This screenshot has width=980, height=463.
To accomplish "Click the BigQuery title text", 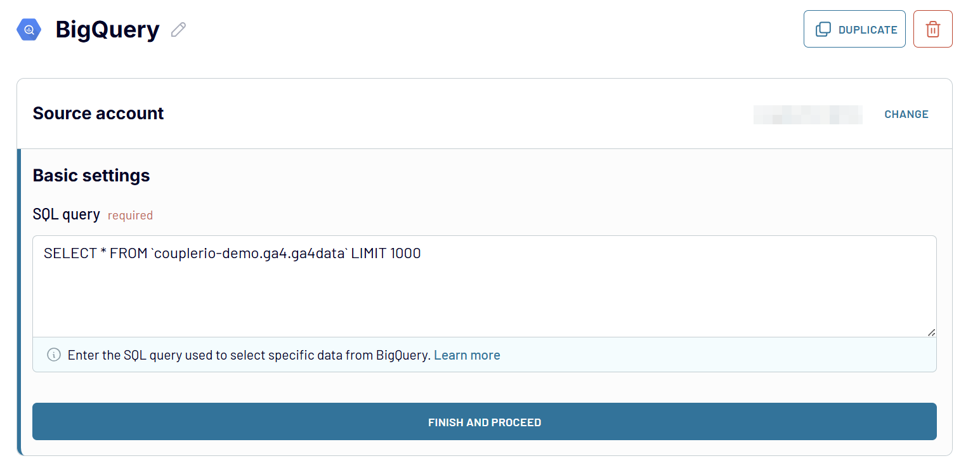I will [107, 30].
